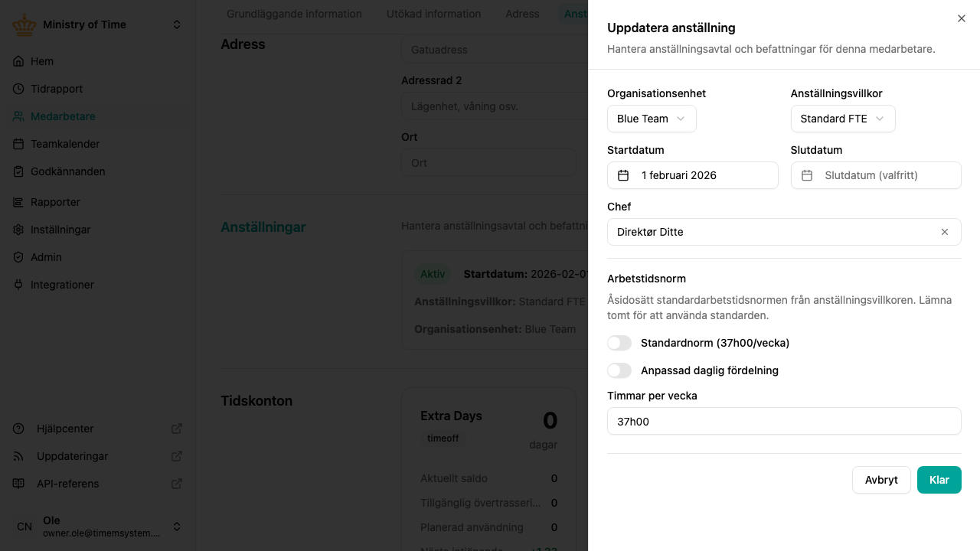Click the timeoff tag under Extra Days
The width and height of the screenshot is (980, 551).
[443, 439]
